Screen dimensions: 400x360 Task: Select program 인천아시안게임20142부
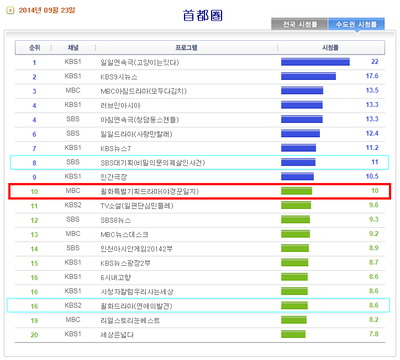tap(136, 249)
